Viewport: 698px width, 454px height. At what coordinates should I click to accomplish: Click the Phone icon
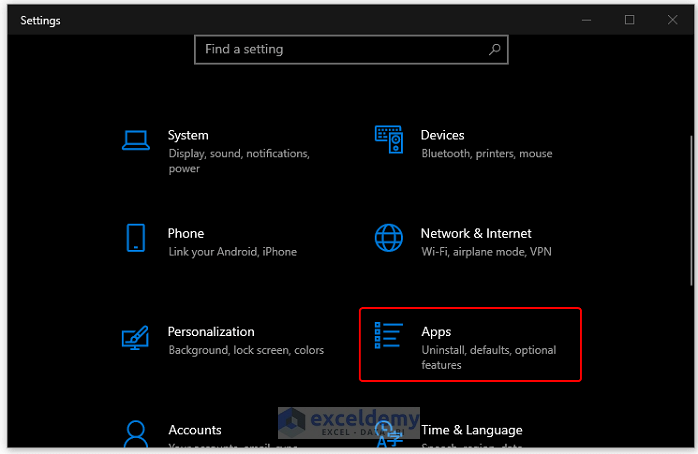click(136, 238)
